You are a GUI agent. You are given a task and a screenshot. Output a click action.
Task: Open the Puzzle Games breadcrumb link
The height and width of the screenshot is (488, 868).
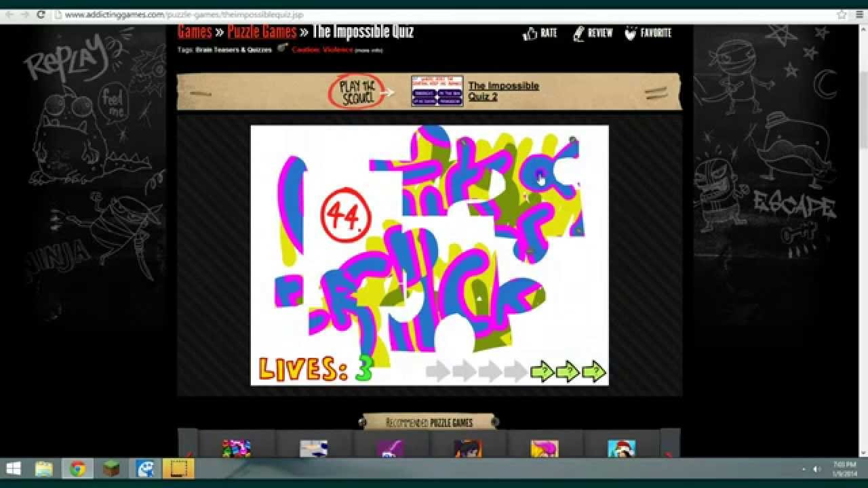262,31
